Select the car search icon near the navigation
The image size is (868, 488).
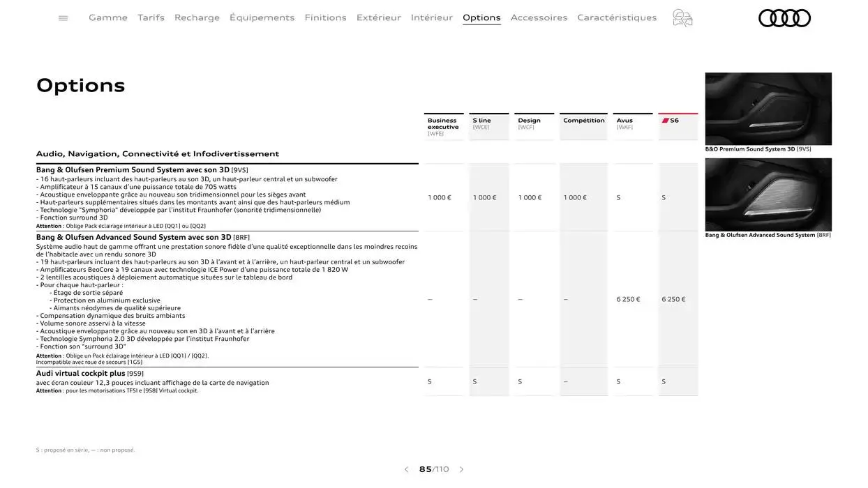tap(682, 18)
